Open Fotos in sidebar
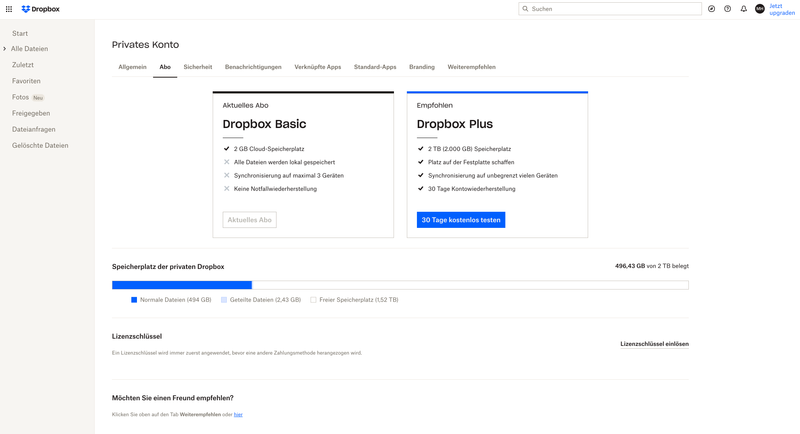This screenshot has height=434, width=800. [20, 97]
